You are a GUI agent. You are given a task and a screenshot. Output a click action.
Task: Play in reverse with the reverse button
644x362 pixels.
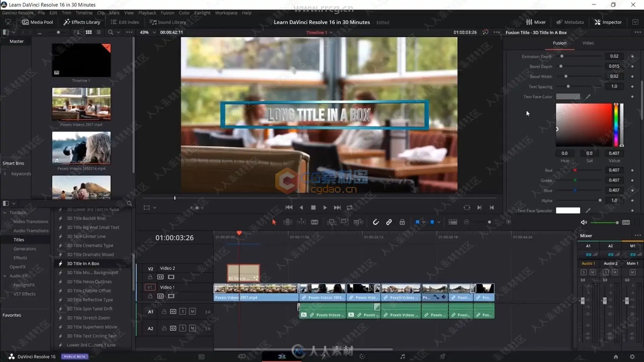pyautogui.click(x=301, y=207)
